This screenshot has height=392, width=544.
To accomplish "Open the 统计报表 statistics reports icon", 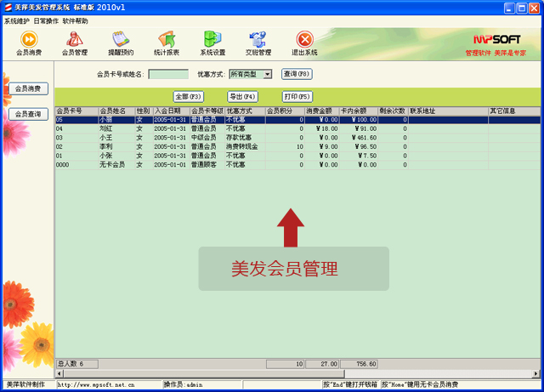I will (167, 43).
